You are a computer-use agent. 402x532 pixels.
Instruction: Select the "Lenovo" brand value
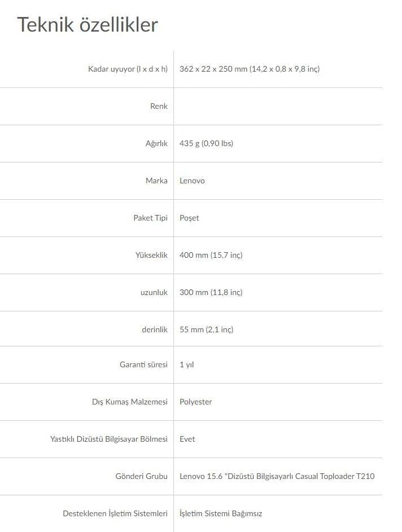(x=192, y=181)
